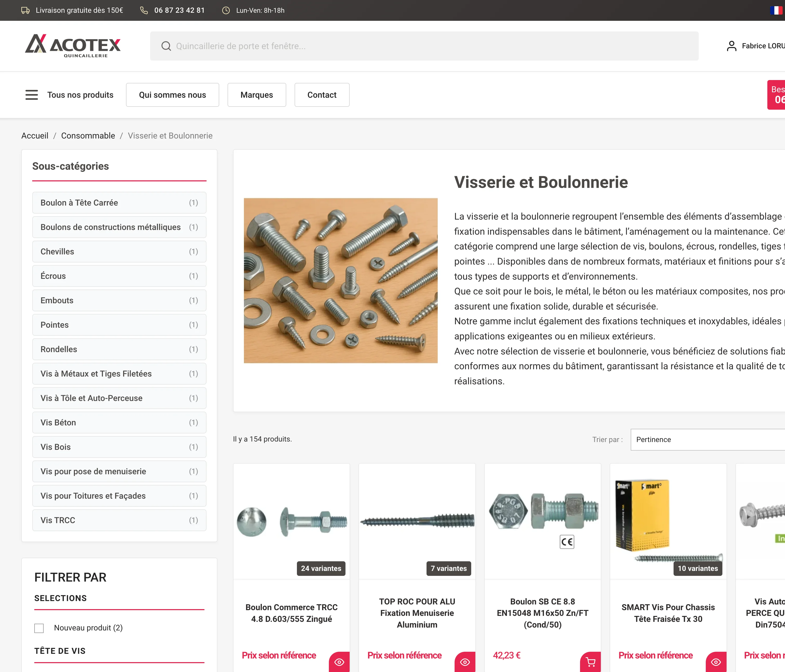Add Boulon SB CE 8.8 to cart
Screen dimensions: 785x672
(x=590, y=662)
